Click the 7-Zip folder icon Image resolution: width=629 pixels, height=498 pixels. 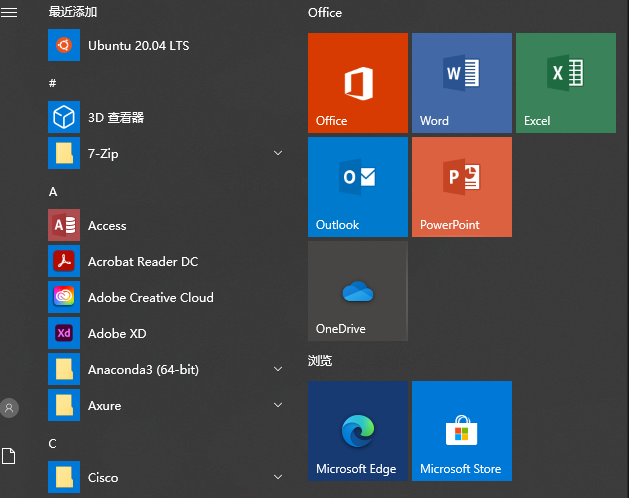point(64,153)
